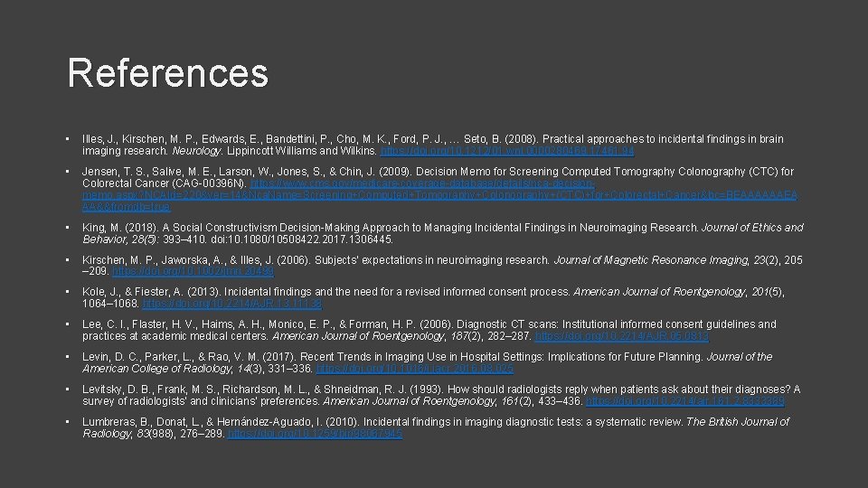
Task: Click 'Lumbreras, B., Donat, L.' author names
Action: click(x=142, y=422)
